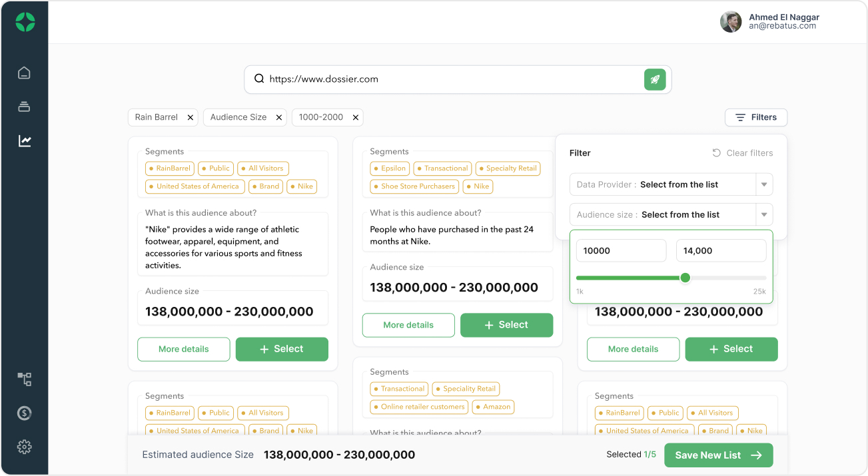868x476 pixels.
Task: Open the stacked layers sidebar icon
Action: (x=25, y=107)
